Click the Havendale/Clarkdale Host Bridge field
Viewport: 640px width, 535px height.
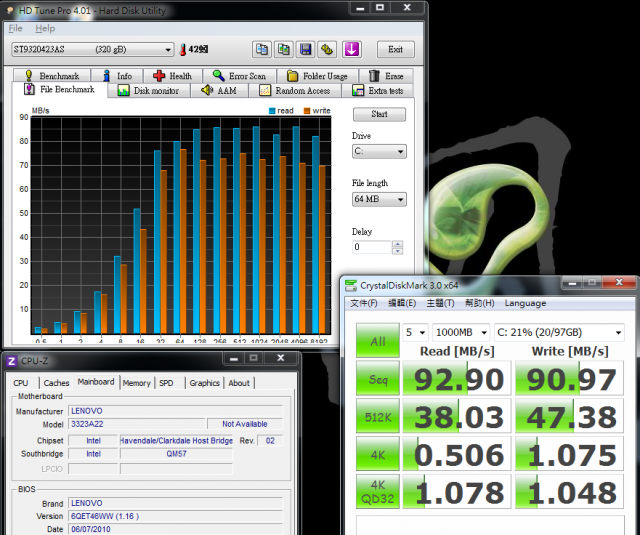click(x=176, y=441)
